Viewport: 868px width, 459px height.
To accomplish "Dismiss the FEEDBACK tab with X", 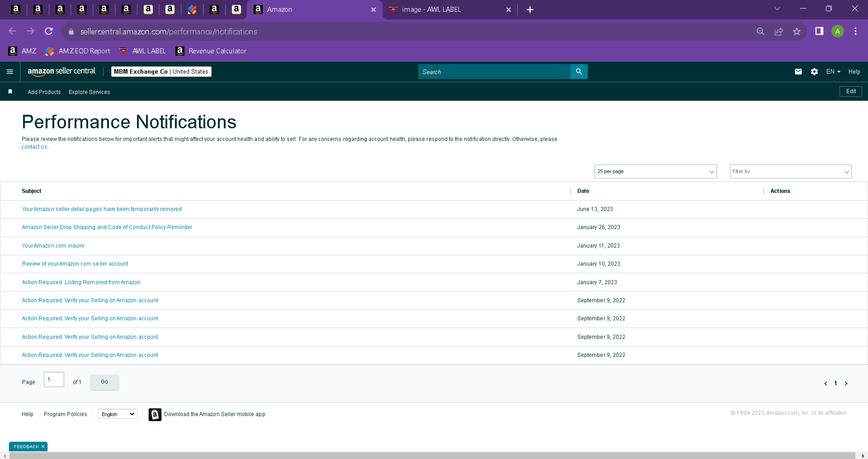I will coord(43,446).
